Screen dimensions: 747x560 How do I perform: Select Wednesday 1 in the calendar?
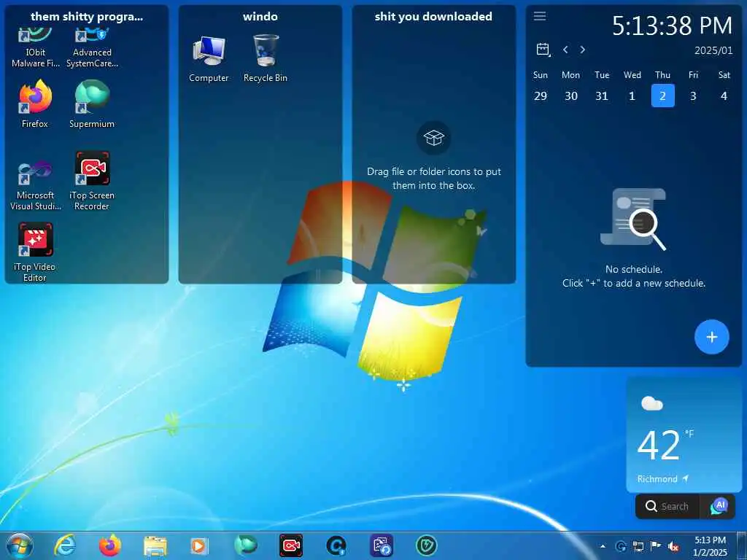tap(632, 96)
